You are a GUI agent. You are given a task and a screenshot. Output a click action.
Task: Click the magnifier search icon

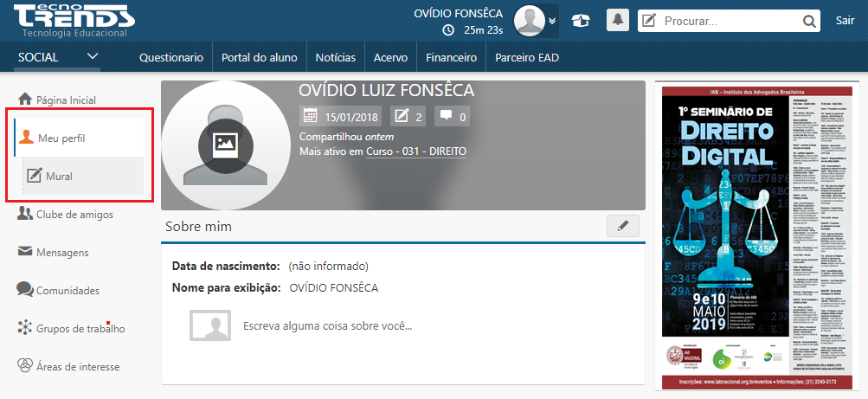click(809, 22)
